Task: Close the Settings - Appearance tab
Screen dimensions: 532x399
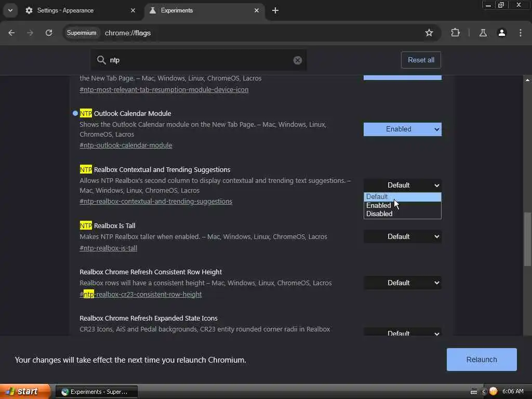Action: 133,10
